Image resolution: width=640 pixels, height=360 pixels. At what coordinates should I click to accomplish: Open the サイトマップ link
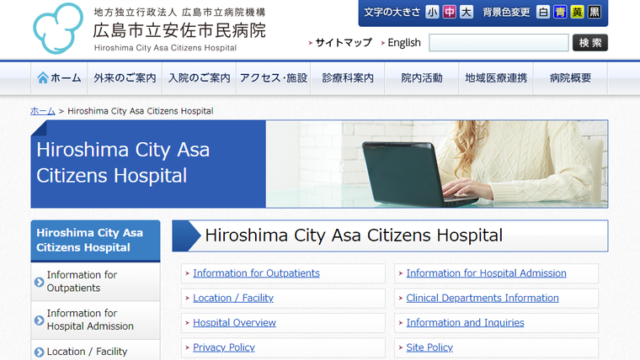point(343,42)
